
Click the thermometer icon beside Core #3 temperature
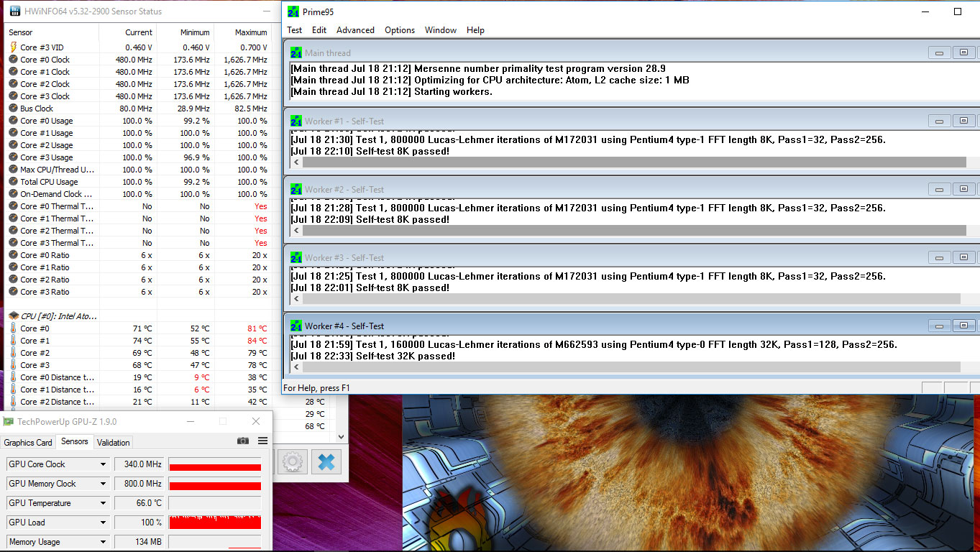13,365
